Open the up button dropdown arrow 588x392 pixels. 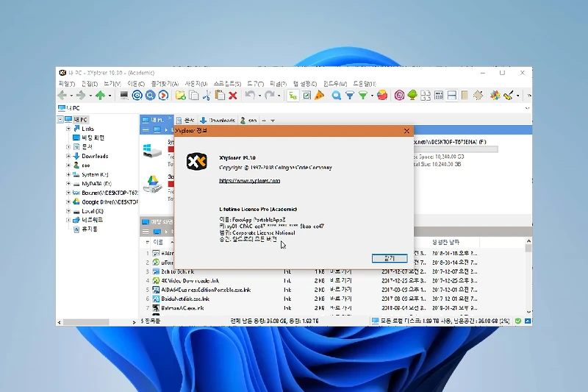(x=110, y=96)
